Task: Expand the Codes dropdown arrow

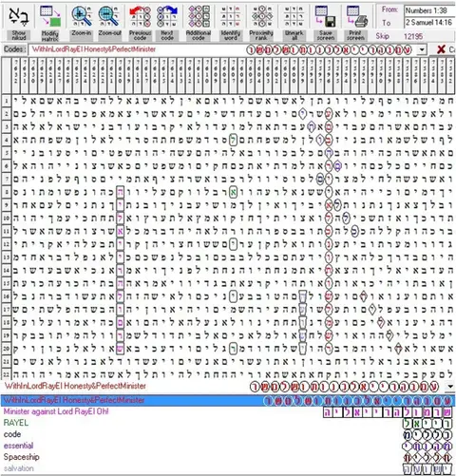Action: pos(422,49)
